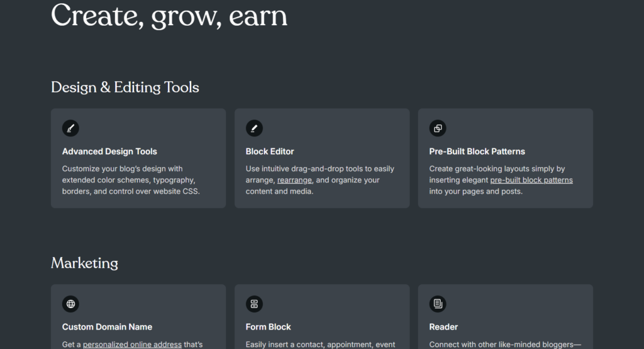Click the Block Editor description text
The width and height of the screenshot is (644, 349).
320,180
